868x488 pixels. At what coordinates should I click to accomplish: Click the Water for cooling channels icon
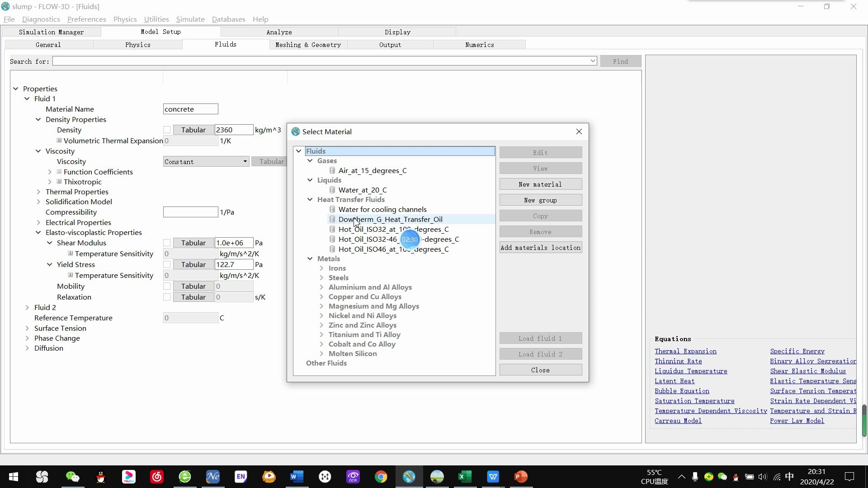332,209
